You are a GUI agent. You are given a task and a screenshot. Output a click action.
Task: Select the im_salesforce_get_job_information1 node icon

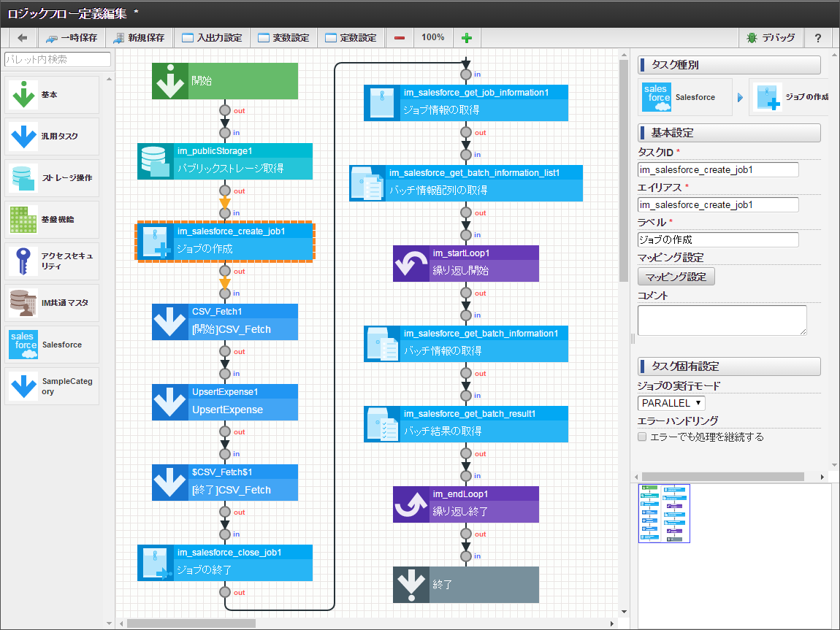382,103
